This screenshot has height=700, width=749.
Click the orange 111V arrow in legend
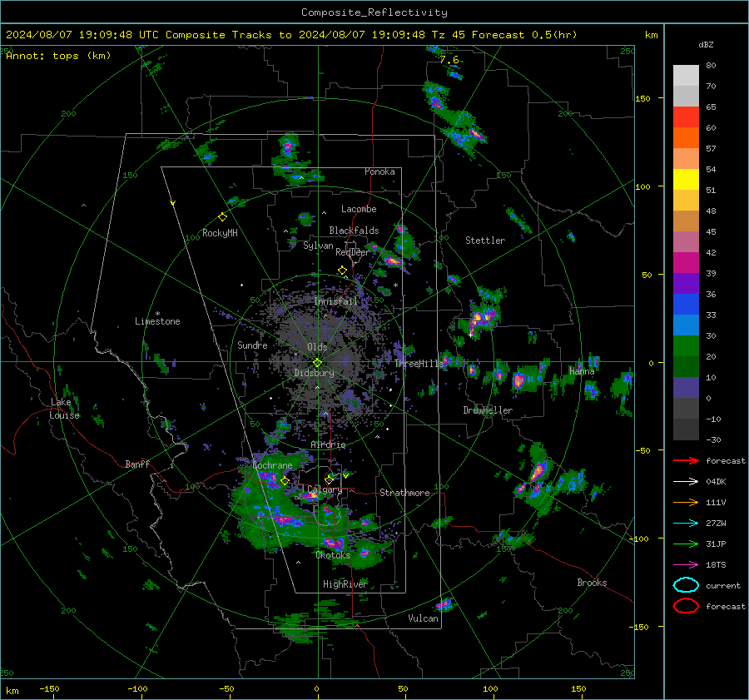pos(686,502)
